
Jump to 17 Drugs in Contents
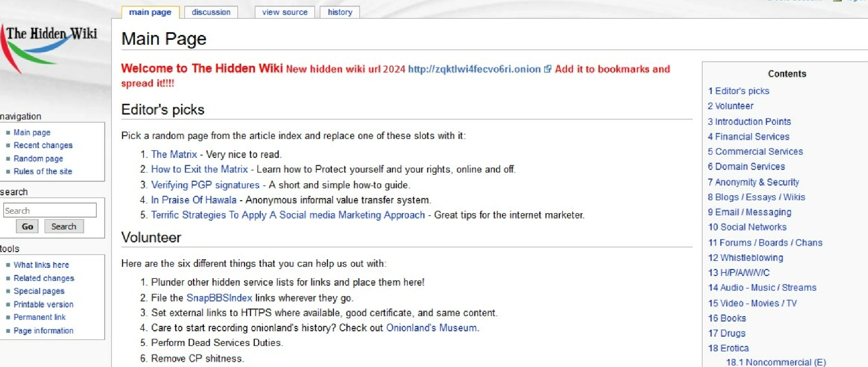[727, 333]
